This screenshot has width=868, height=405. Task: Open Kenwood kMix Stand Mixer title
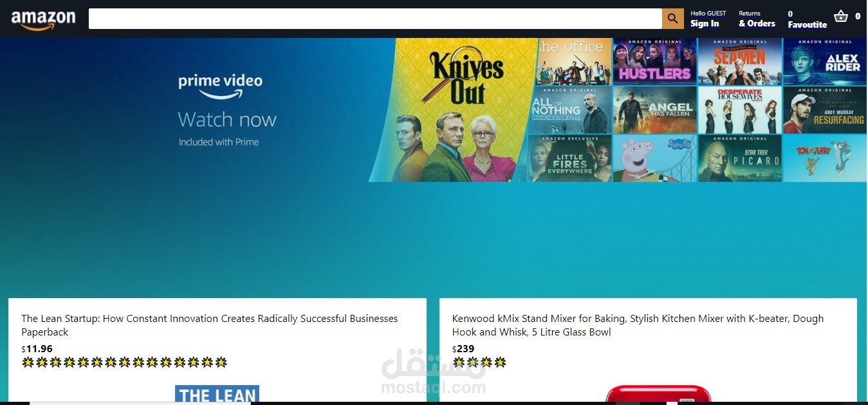point(638,325)
